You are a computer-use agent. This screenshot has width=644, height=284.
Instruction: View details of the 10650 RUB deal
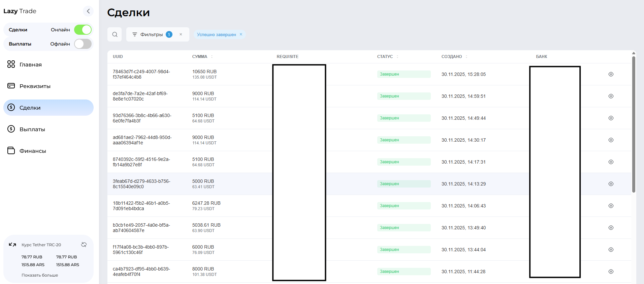coord(611,74)
